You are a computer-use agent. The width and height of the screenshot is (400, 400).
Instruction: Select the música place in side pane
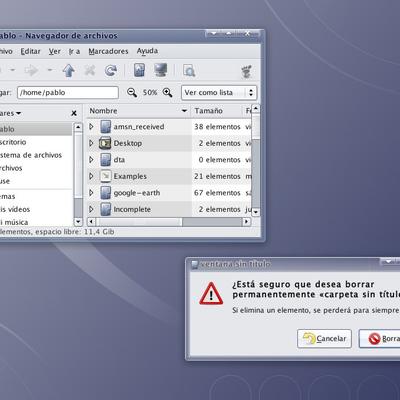point(14,222)
